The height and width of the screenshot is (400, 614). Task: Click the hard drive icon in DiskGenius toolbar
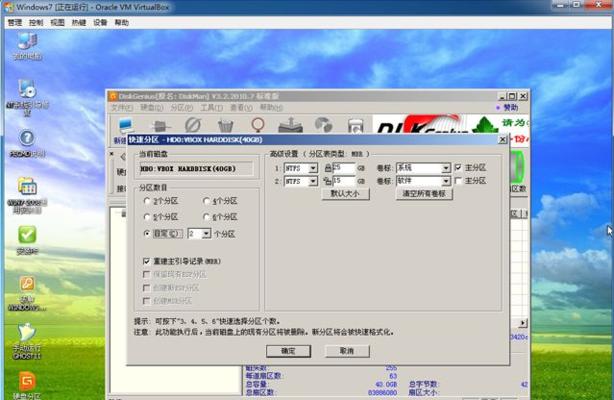coord(160,126)
